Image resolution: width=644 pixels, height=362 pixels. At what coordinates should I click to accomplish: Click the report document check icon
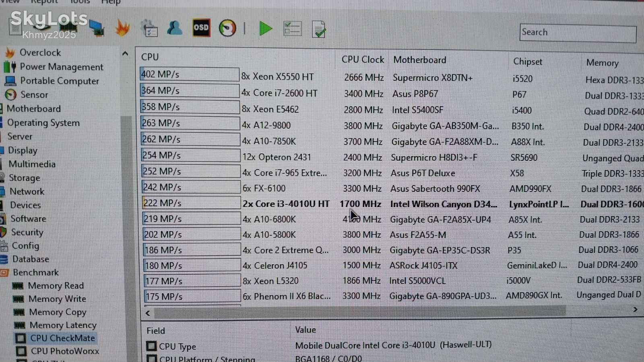pyautogui.click(x=319, y=29)
